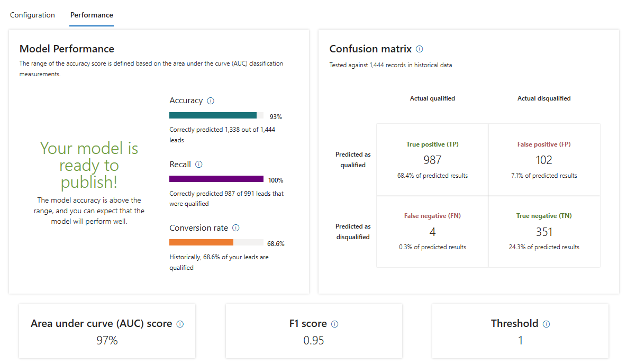The width and height of the screenshot is (627, 364).
Task: Click the purple Recall progress bar
Action: (216, 179)
